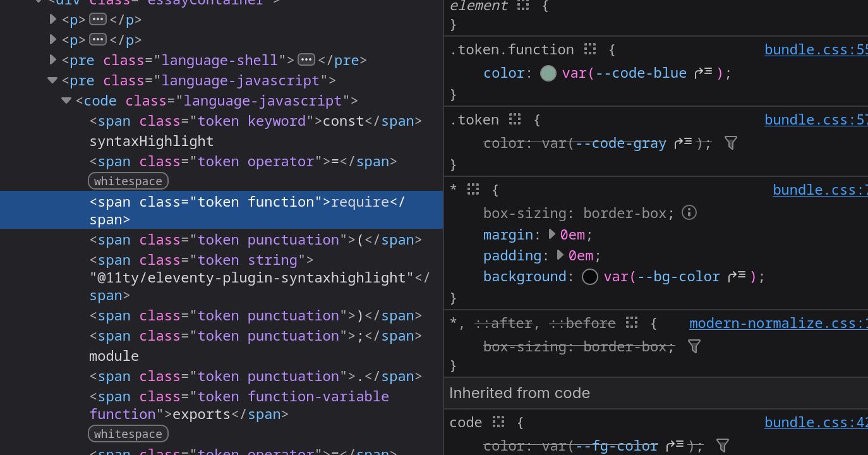Click whitespace badge after operator span
The width and height of the screenshot is (868, 455).
coord(128,181)
